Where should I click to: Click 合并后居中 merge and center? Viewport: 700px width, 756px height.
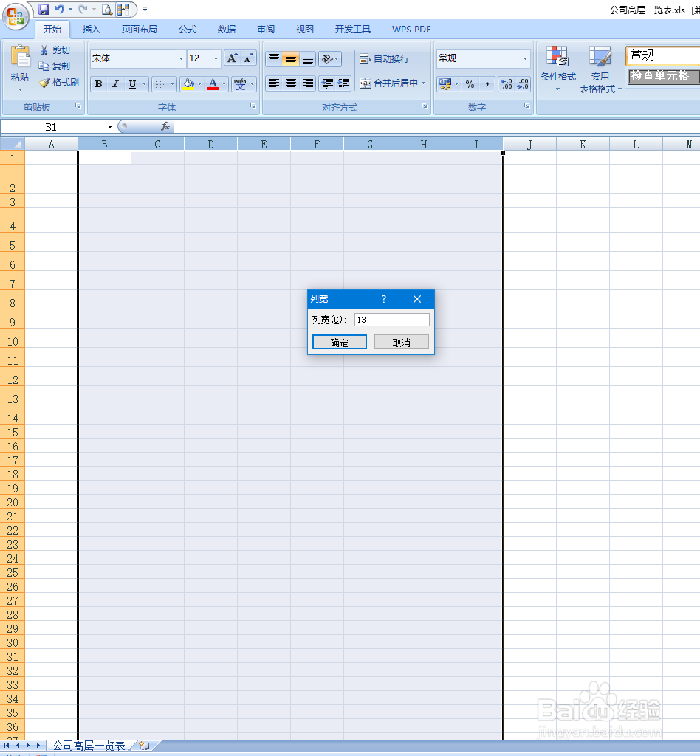pyautogui.click(x=388, y=83)
